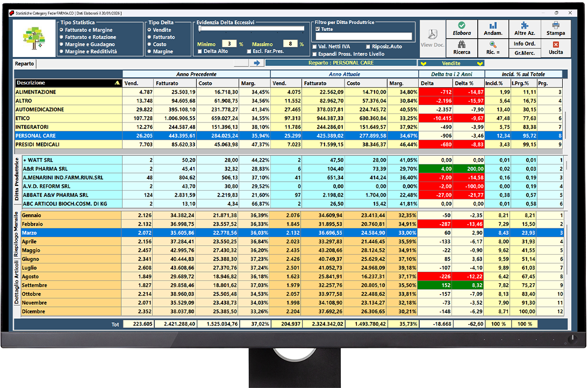588x388 pixels.
Task: Sort by the Descrizione column header arrow
Action: pos(117,83)
